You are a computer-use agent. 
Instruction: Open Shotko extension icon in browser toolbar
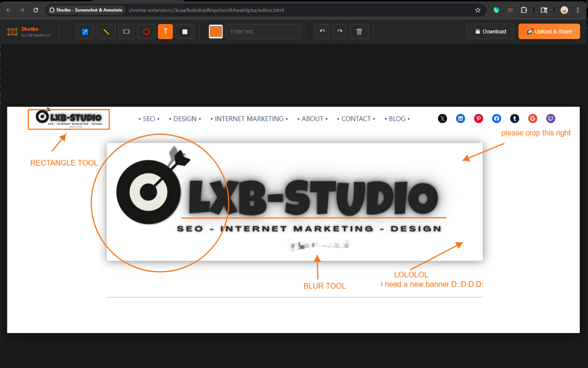point(510,10)
